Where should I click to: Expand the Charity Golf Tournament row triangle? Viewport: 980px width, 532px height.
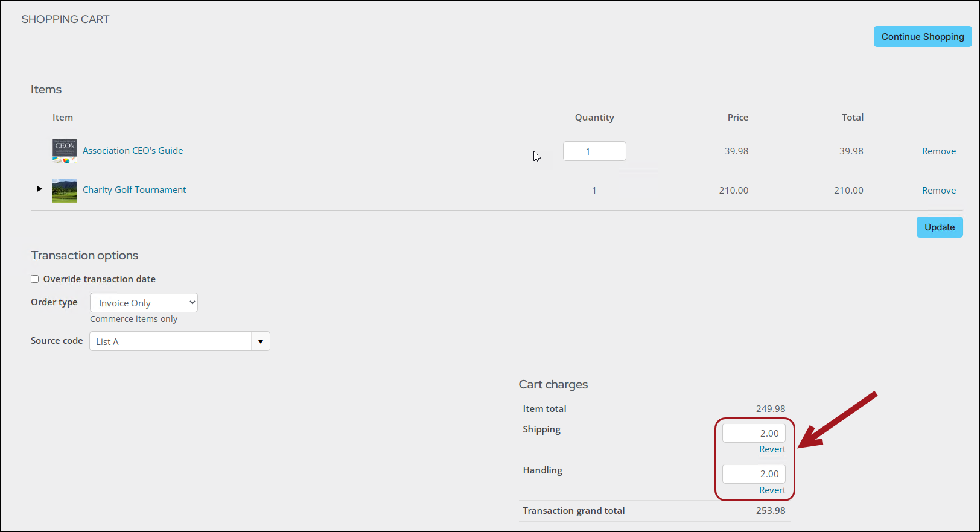click(x=40, y=189)
